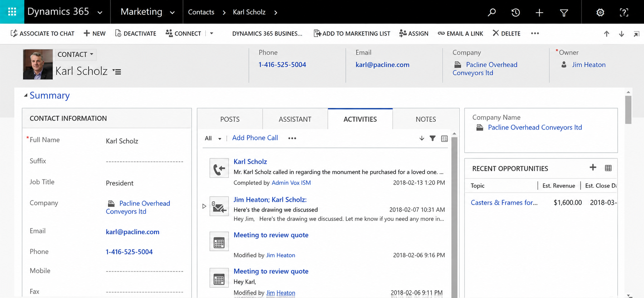Click the Connect command
Viewport: 644px width, 298px height.
(x=183, y=34)
